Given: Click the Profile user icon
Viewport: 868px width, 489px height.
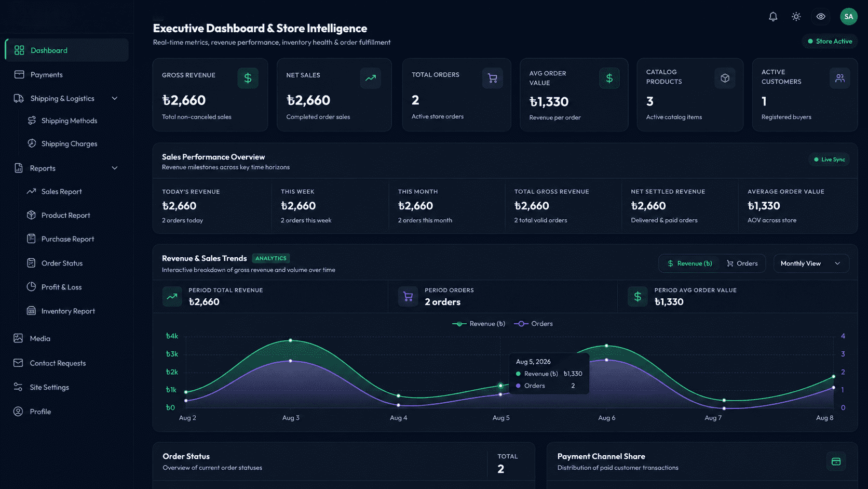Looking at the screenshot, I should click(18, 411).
